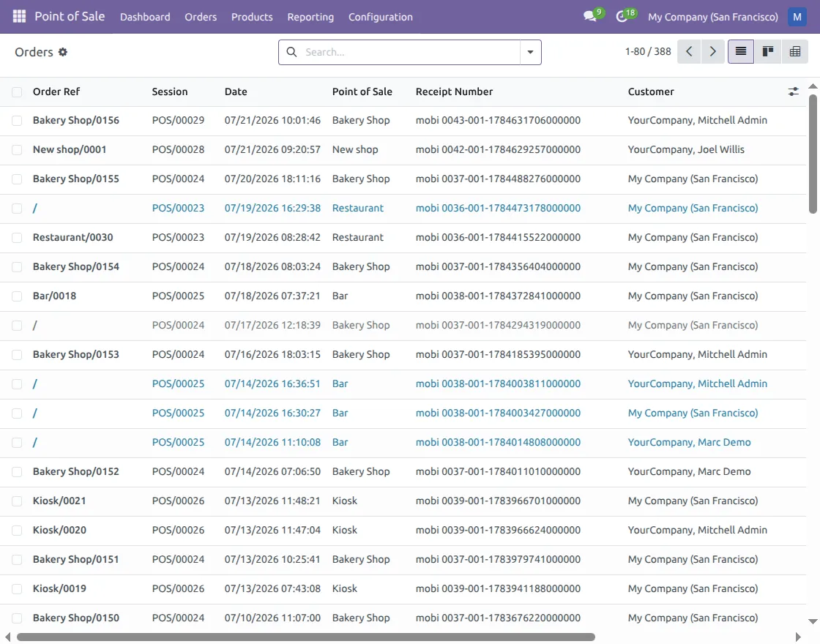Screen dimensions: 820x644
Task: Click pager range 1-80 / 388
Action: click(647, 51)
